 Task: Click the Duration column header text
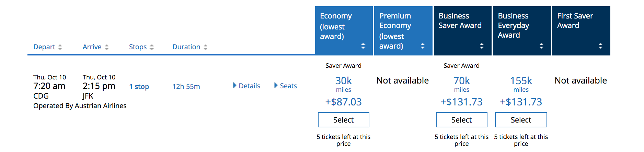(x=186, y=47)
